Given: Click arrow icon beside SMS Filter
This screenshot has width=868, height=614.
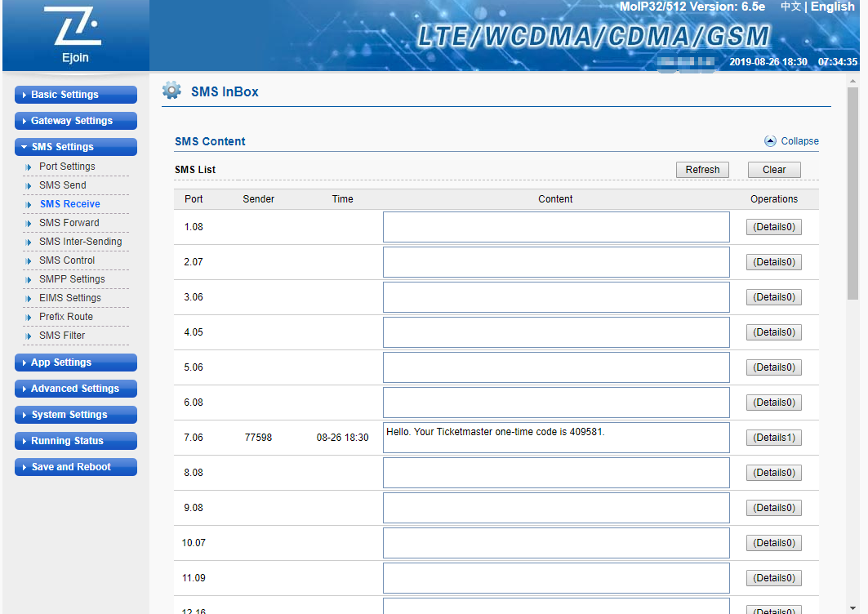Looking at the screenshot, I should [x=29, y=336].
